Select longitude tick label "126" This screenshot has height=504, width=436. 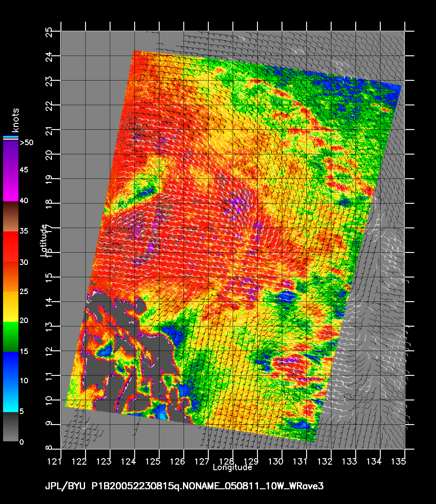tap(177, 461)
